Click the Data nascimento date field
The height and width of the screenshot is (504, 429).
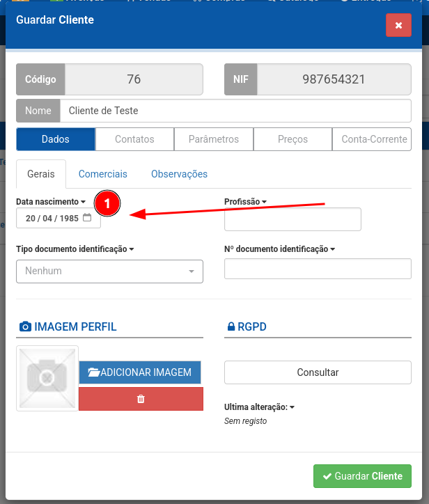(x=58, y=218)
